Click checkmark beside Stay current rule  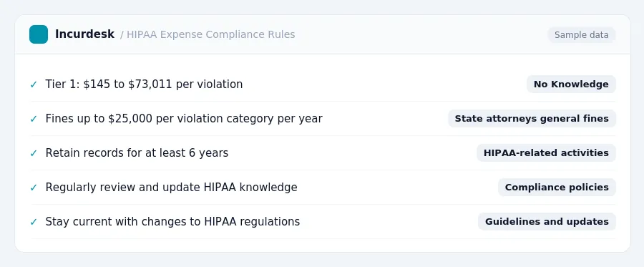pyautogui.click(x=34, y=222)
